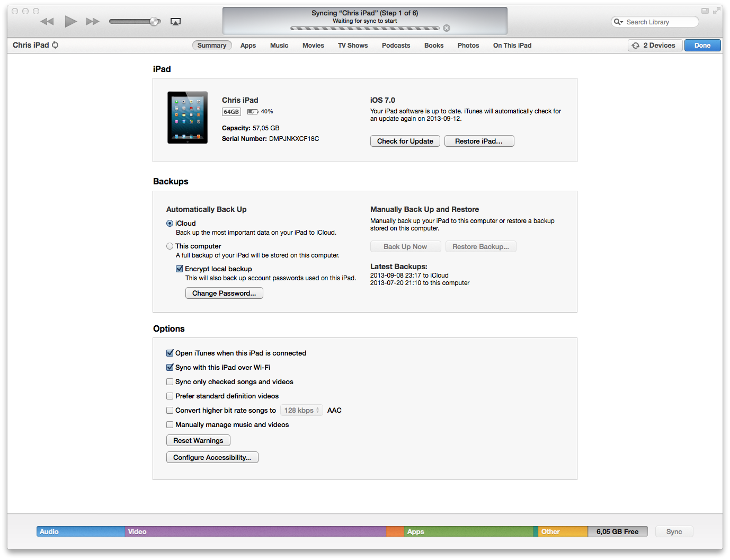Click the iOS 7.0 version label
730x560 pixels.
pyautogui.click(x=382, y=100)
